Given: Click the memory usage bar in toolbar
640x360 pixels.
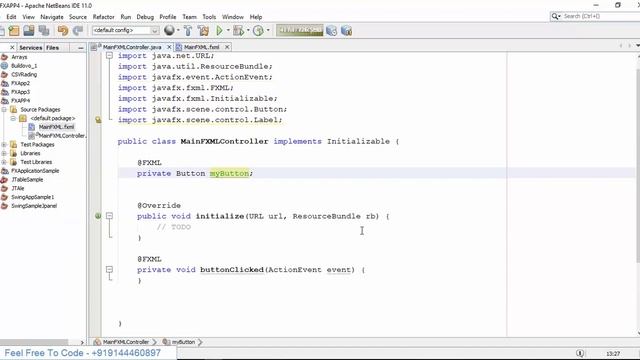Looking at the screenshot, I should [299, 30].
